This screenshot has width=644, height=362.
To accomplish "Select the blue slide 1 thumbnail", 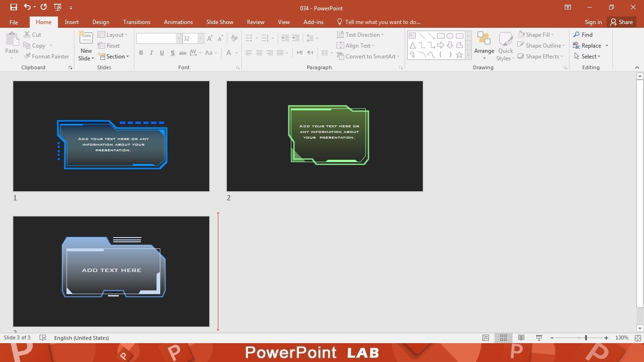I will pyautogui.click(x=111, y=136).
